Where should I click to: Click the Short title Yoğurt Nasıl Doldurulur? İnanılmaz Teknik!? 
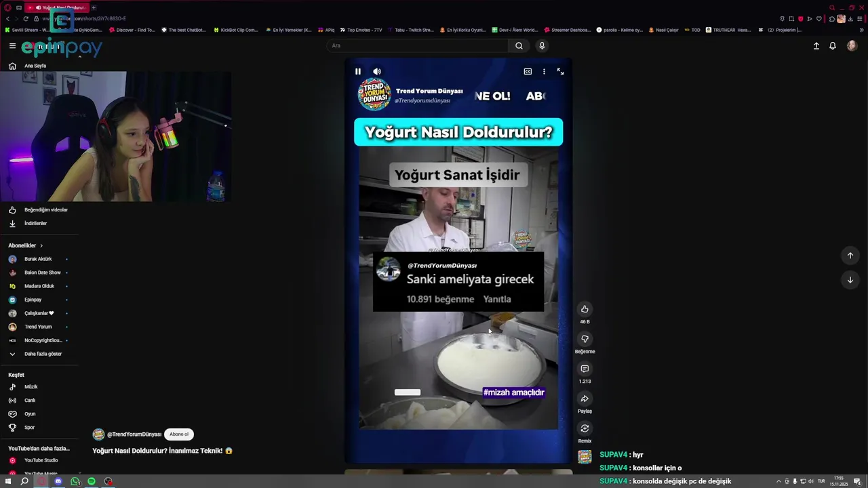pyautogui.click(x=162, y=451)
